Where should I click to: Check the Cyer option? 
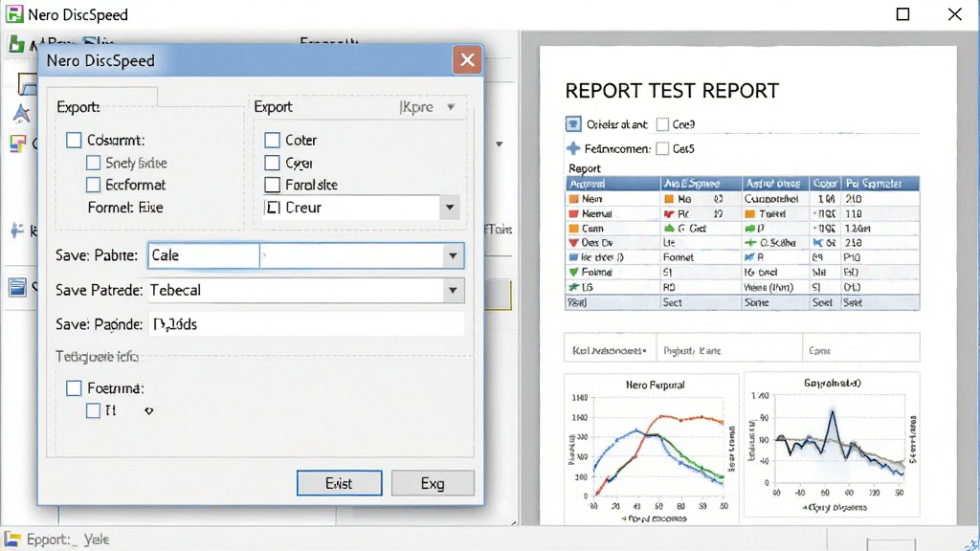[x=272, y=163]
